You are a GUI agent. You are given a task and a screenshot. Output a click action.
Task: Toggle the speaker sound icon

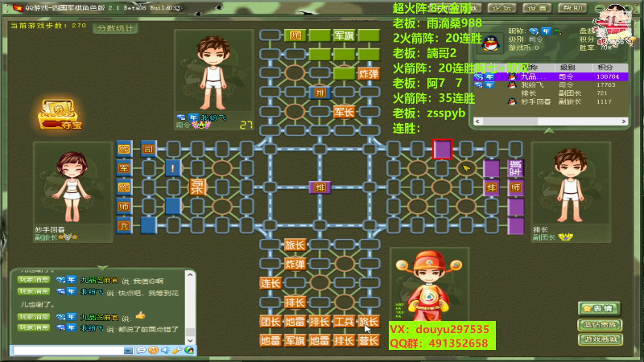(165, 350)
